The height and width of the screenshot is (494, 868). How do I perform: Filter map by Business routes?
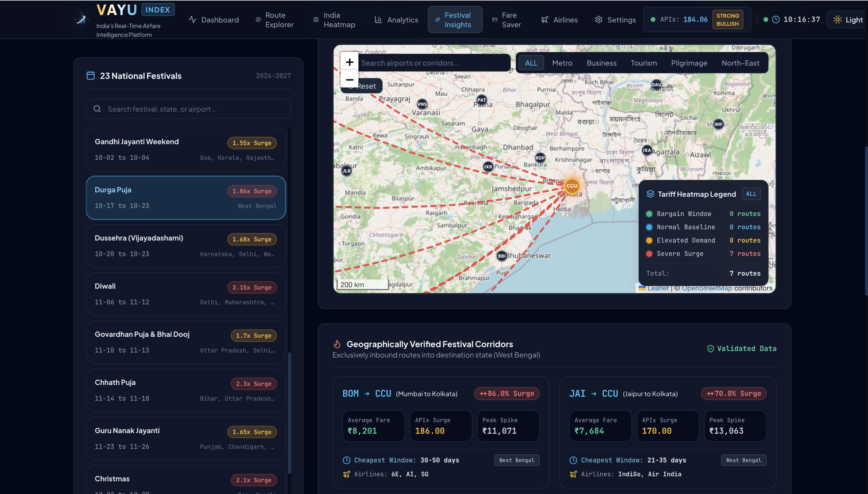(601, 63)
